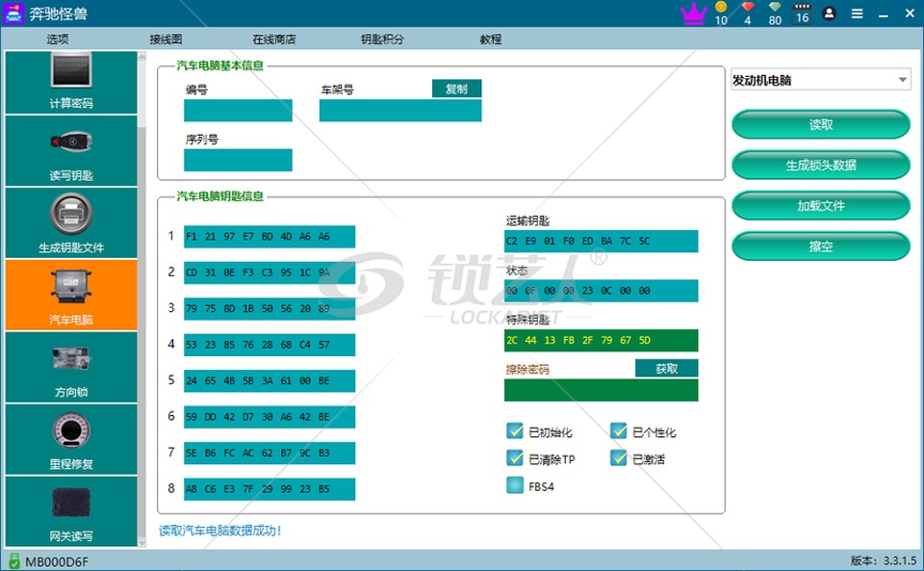924x571 pixels.
Task: Click key 2 field CD 31 0E F3
Action: click(269, 273)
